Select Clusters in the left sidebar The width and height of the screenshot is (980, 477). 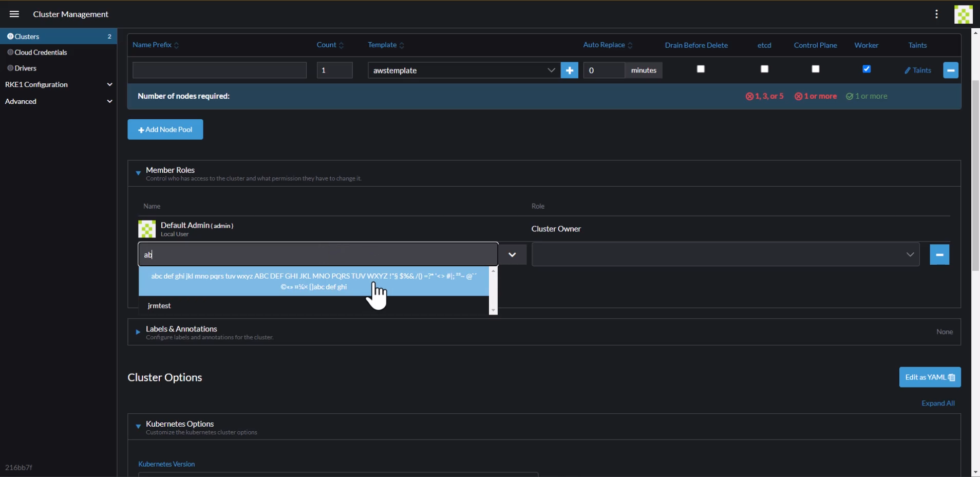tap(27, 36)
